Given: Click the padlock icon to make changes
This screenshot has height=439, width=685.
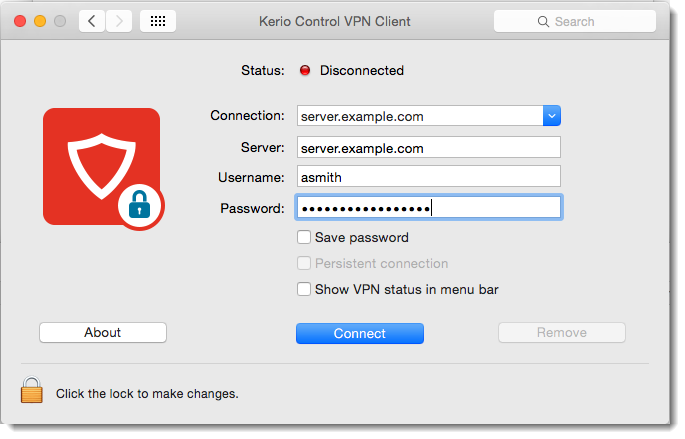Looking at the screenshot, I should (31, 390).
